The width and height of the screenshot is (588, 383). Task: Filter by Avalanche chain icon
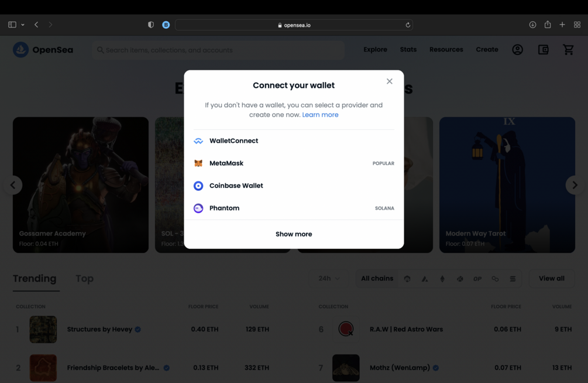tap(425, 279)
